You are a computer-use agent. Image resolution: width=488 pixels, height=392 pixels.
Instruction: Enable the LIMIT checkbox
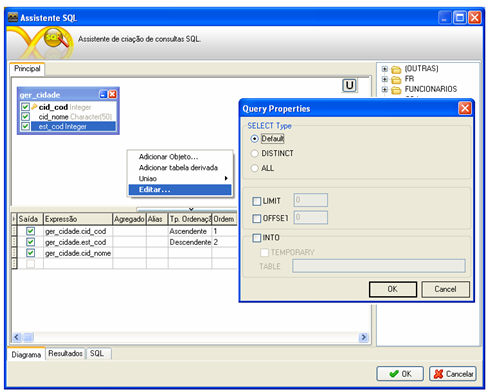(x=257, y=201)
